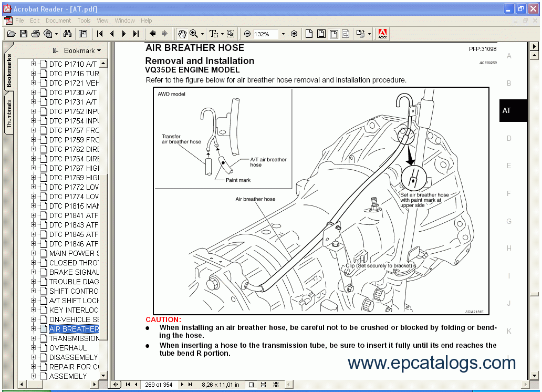The width and height of the screenshot is (542, 392).
Task: Select Single Page layout in status bar
Action: coord(251,385)
